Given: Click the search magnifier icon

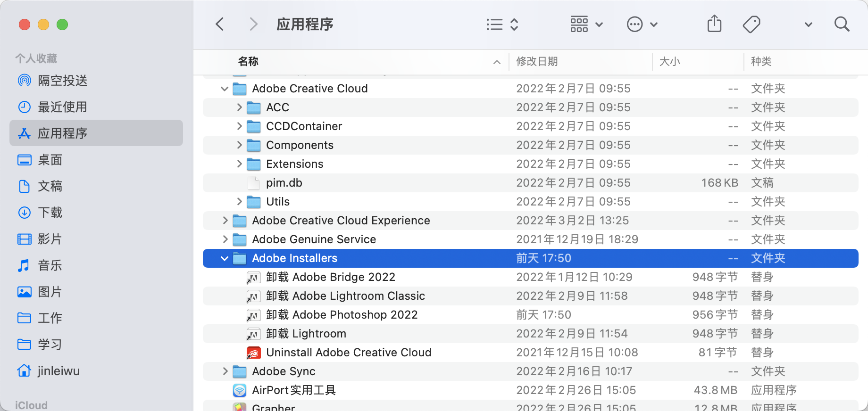Looking at the screenshot, I should 842,24.
